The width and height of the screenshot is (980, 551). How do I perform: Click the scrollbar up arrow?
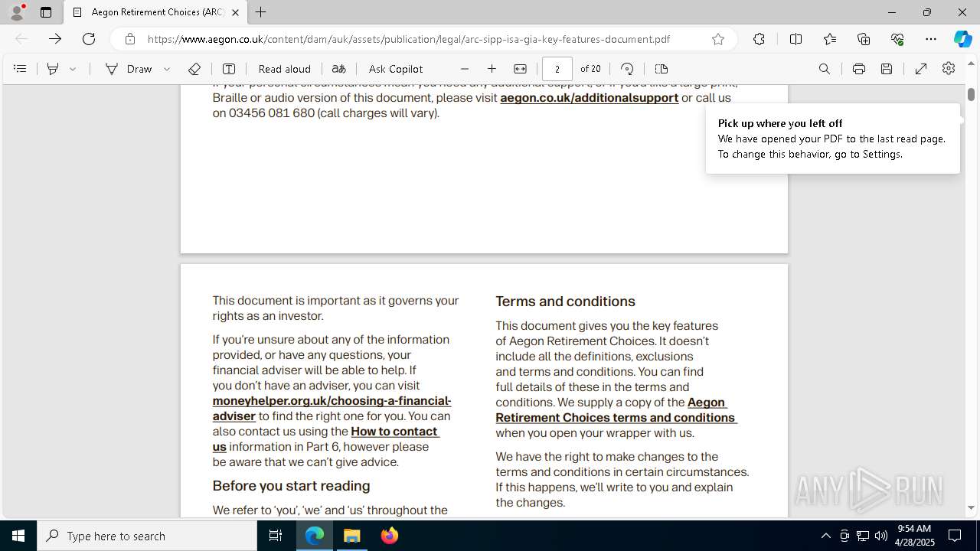972,62
